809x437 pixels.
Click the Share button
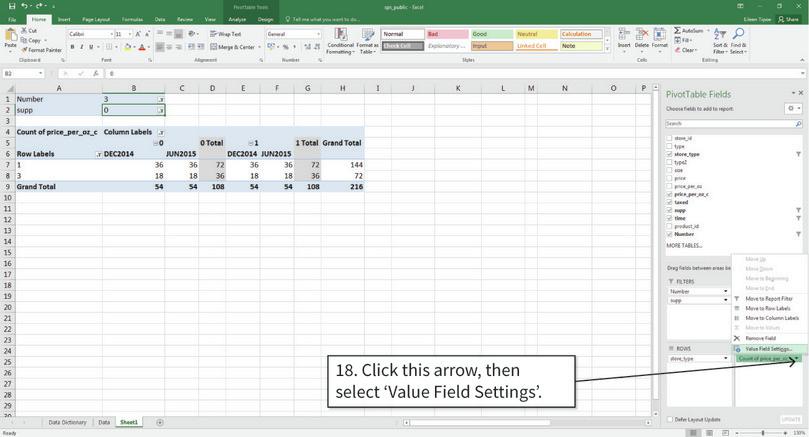pyautogui.click(x=788, y=19)
